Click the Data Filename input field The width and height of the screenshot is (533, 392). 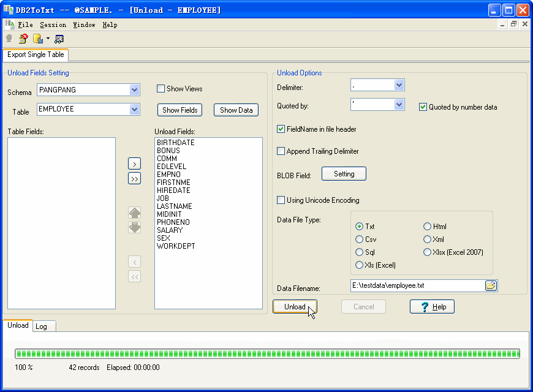pyautogui.click(x=417, y=285)
